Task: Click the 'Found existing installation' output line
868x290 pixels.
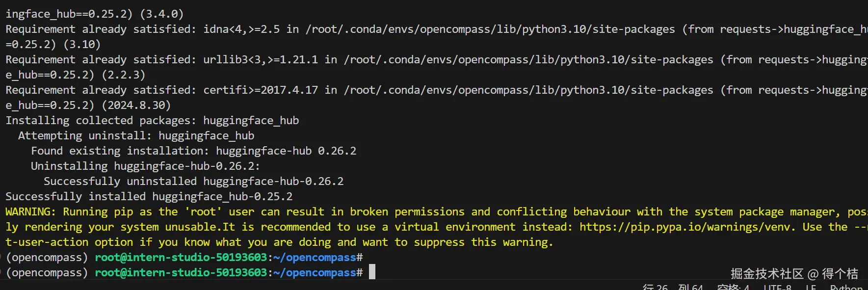Action: (x=193, y=151)
